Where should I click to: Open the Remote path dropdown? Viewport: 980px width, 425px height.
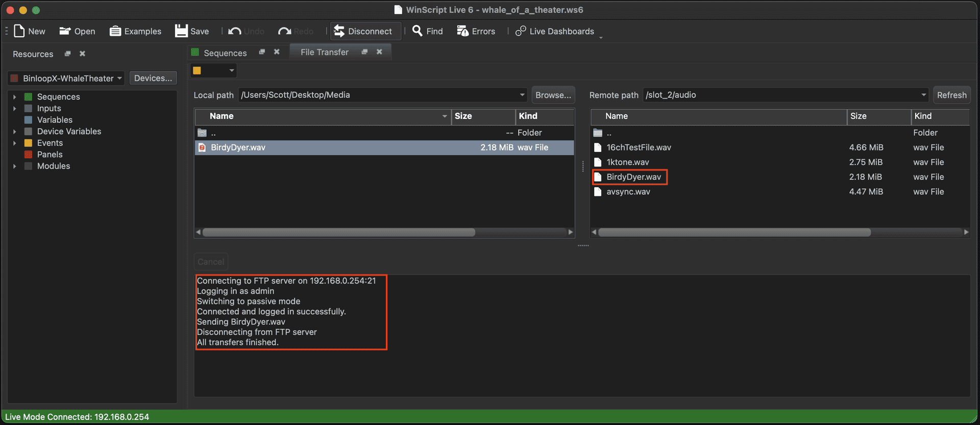(923, 95)
